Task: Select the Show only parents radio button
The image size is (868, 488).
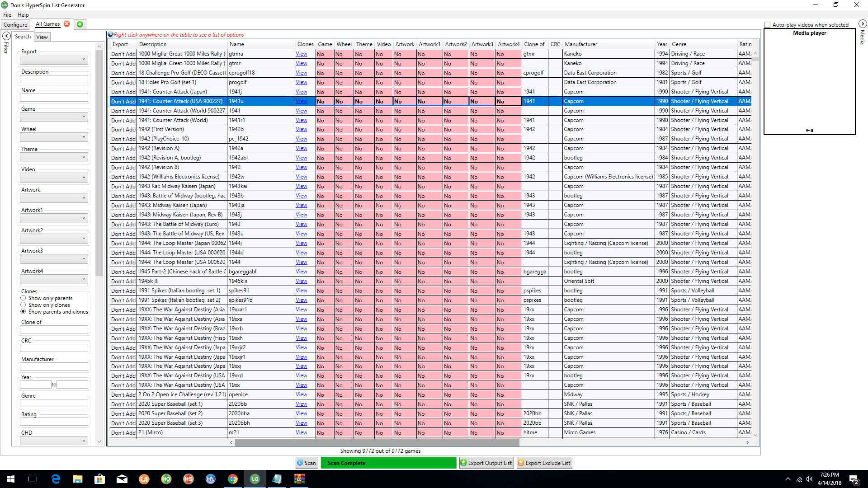Action: pos(23,298)
